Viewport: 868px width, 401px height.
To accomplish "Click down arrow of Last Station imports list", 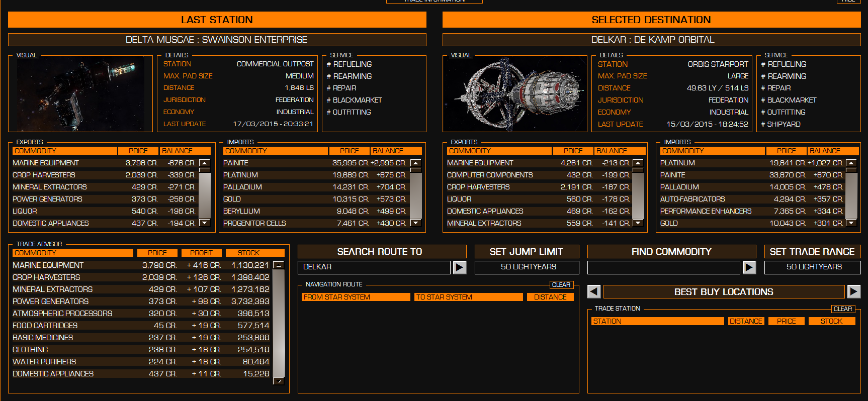I will (416, 223).
